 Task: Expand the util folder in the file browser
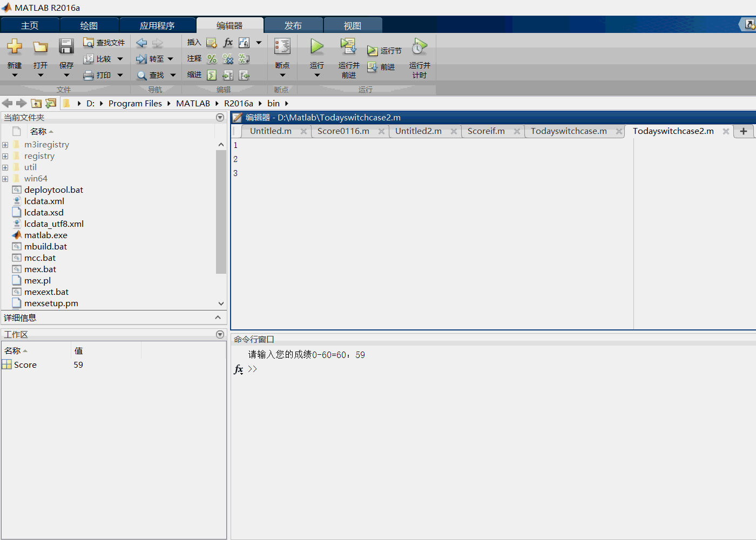click(x=5, y=167)
